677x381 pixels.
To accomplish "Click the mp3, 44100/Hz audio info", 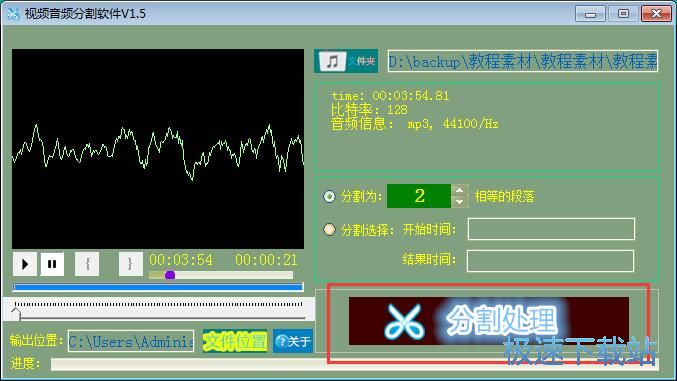I will 453,124.
